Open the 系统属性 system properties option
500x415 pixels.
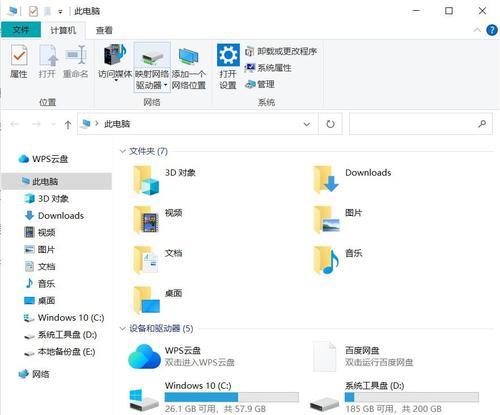[x=268, y=68]
